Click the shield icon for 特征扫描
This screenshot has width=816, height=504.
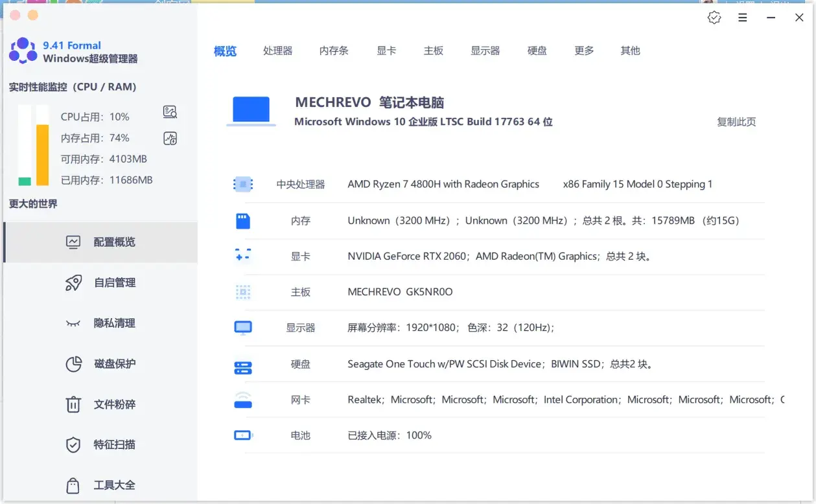pos(73,445)
